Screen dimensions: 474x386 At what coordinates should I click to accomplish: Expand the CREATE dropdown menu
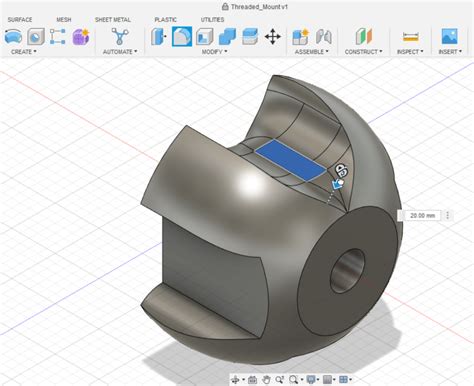click(x=24, y=52)
